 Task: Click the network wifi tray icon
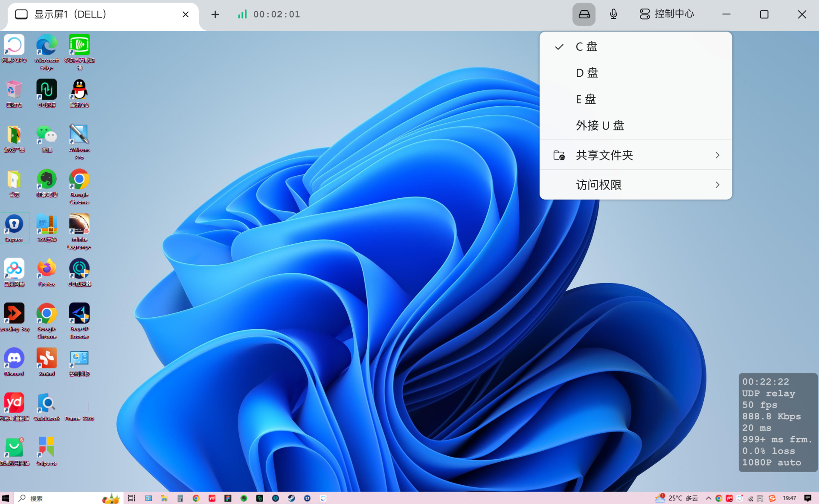coord(750,498)
